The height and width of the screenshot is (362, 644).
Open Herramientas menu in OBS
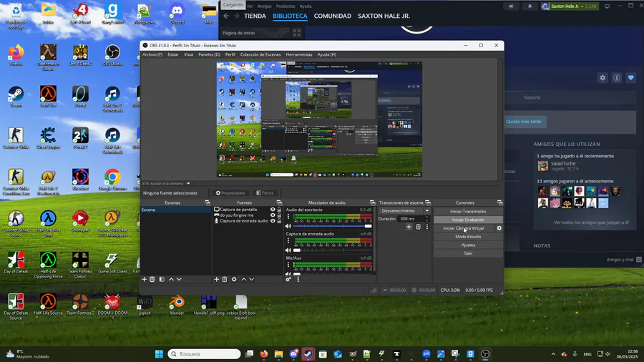299,54
